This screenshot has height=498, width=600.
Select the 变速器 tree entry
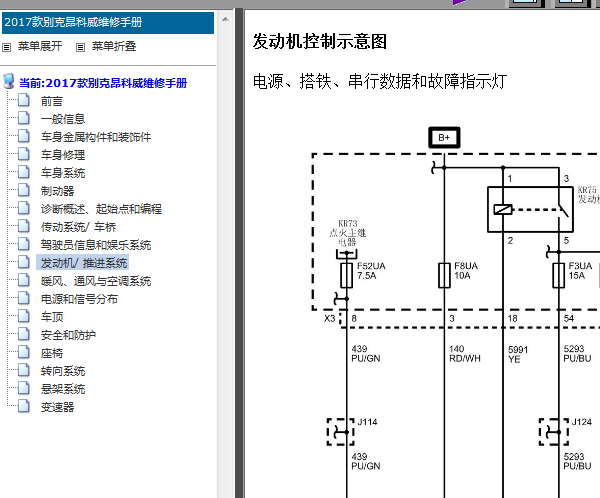(x=57, y=407)
